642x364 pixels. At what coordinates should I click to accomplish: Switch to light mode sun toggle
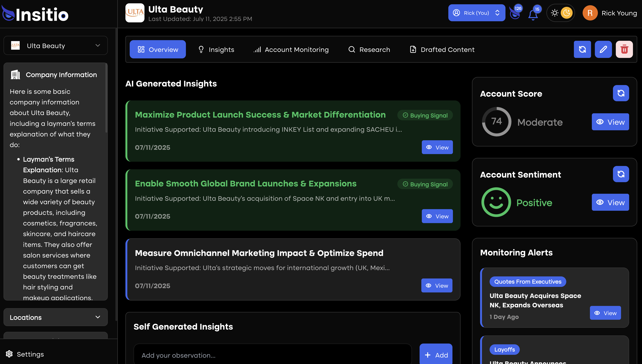click(x=555, y=13)
